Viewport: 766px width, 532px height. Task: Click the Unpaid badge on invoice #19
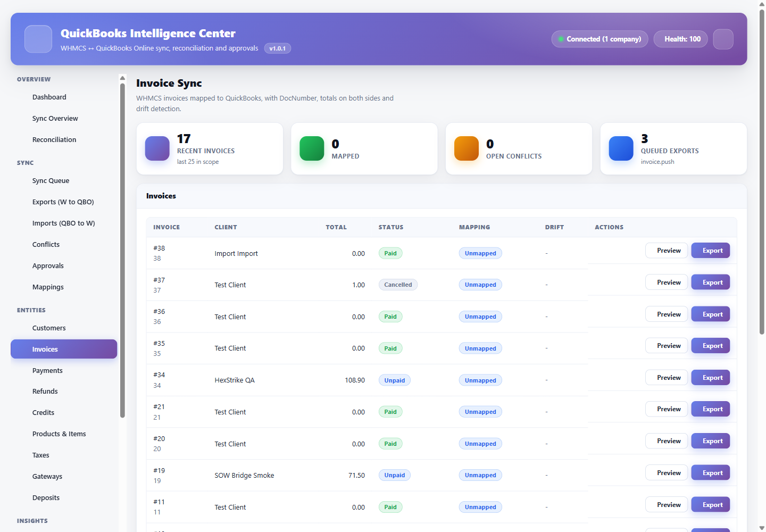pyautogui.click(x=395, y=475)
